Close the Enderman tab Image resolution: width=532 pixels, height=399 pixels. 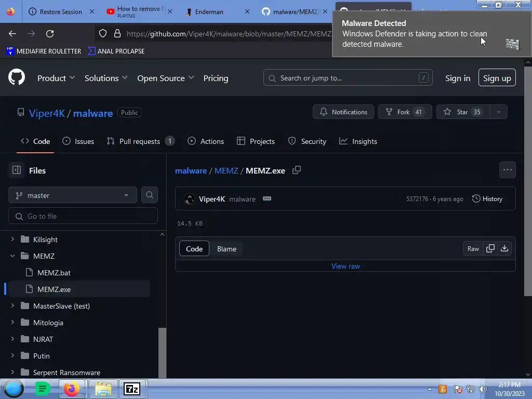tap(247, 11)
